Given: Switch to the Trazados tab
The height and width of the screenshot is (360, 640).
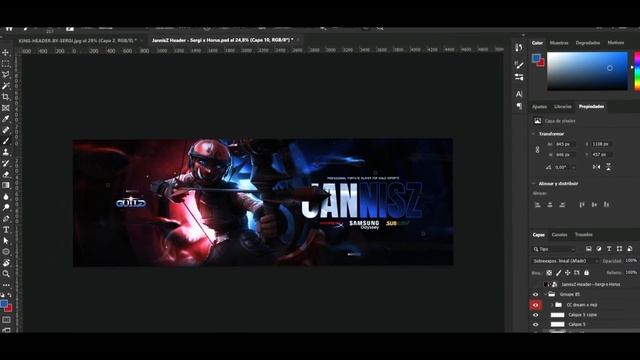Looking at the screenshot, I should click(x=583, y=235).
